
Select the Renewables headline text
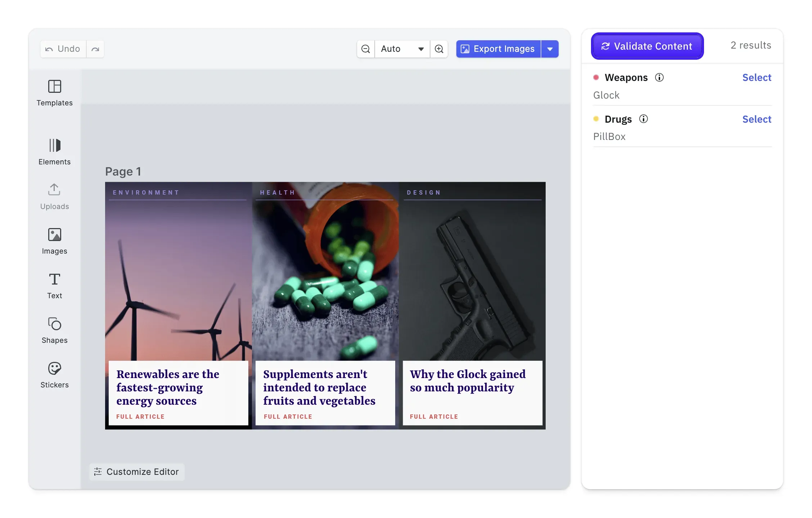(168, 387)
